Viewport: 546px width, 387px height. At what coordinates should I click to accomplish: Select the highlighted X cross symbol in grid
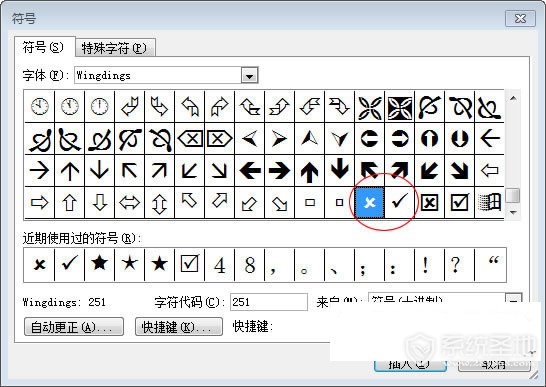tap(369, 202)
